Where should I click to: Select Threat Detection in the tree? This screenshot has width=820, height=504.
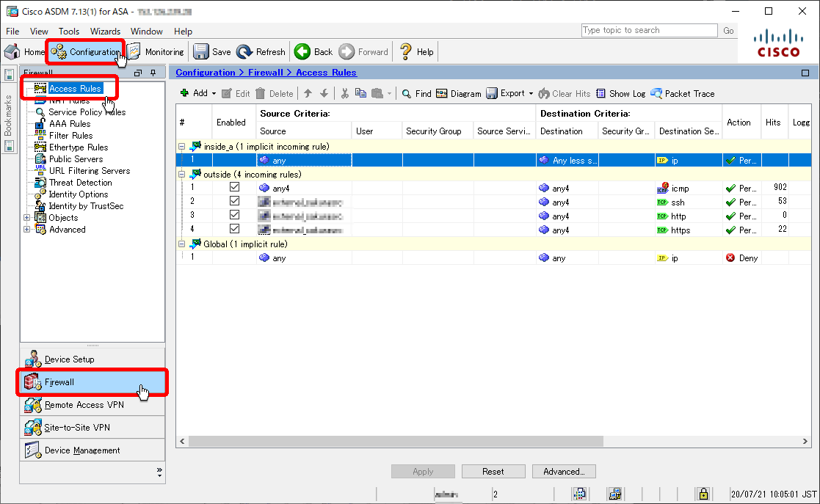point(81,183)
